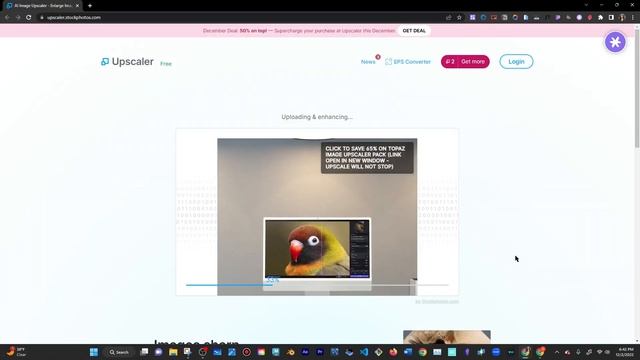Click the Upscaler logo

127,62
